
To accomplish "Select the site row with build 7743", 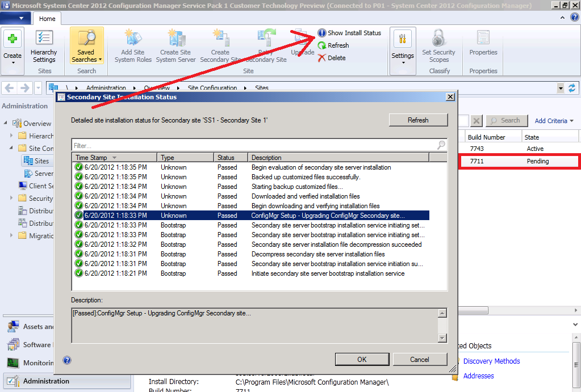I will (518, 149).
